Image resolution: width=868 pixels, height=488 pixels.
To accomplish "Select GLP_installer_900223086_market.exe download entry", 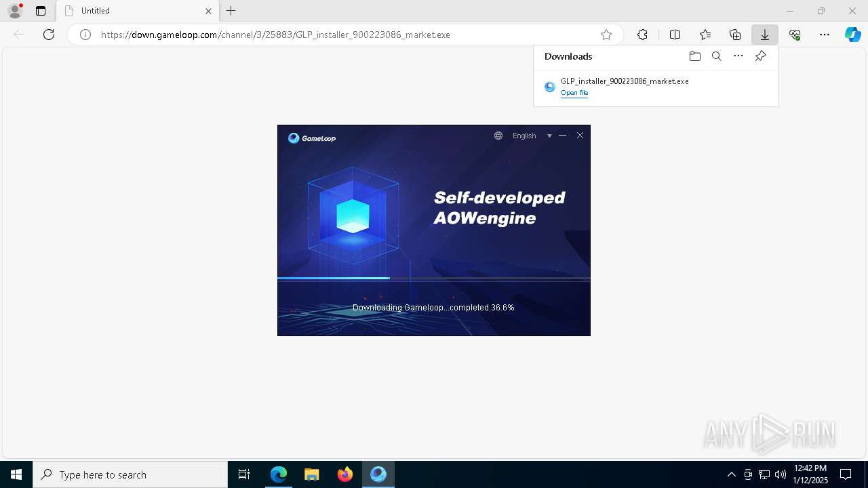I will [x=655, y=87].
